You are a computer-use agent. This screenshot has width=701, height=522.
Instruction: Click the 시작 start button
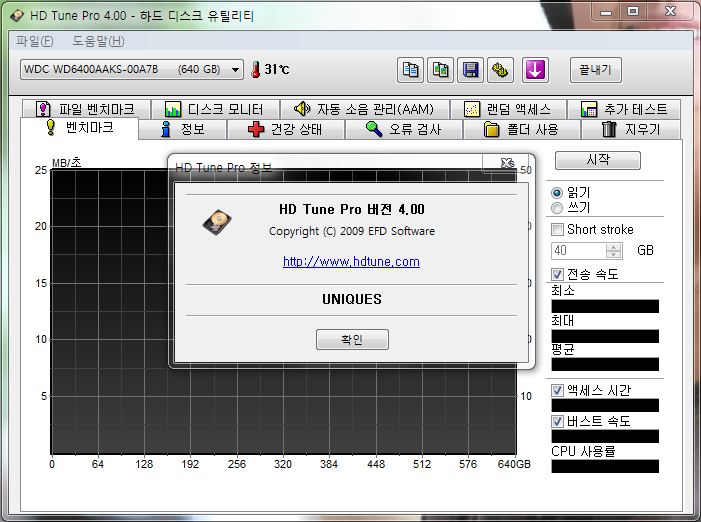pyautogui.click(x=598, y=160)
